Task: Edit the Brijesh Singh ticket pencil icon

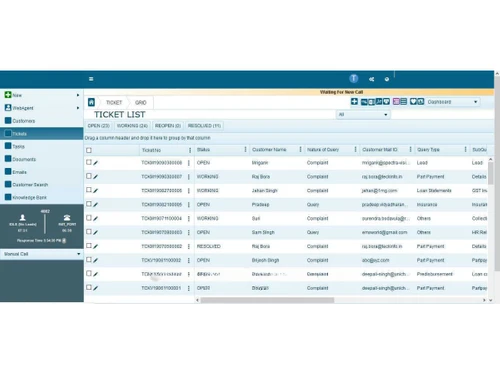Action: pyautogui.click(x=96, y=260)
